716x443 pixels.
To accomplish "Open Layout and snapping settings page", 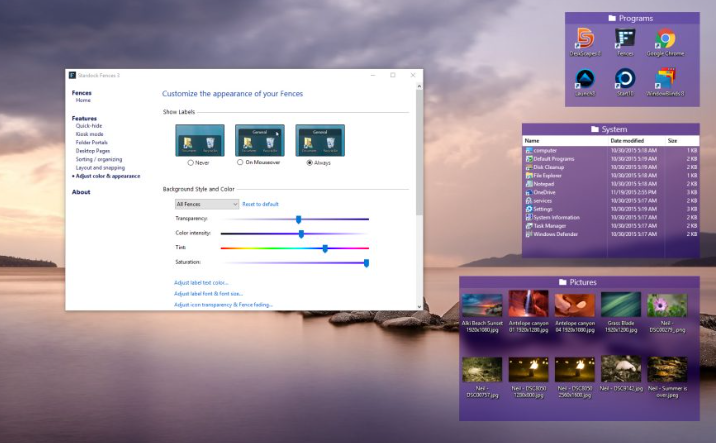I will [x=100, y=168].
